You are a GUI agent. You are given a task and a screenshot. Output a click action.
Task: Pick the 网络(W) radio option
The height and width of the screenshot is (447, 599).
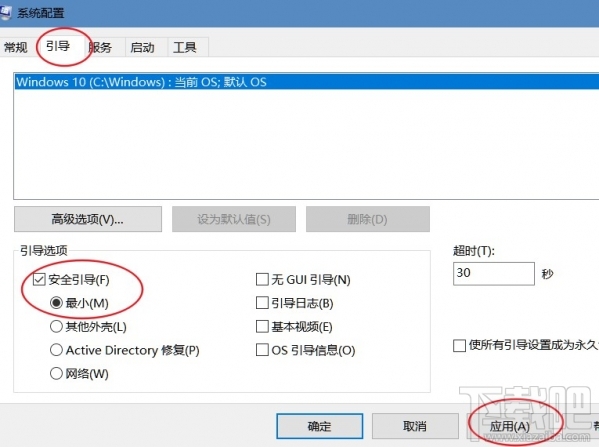click(56, 373)
